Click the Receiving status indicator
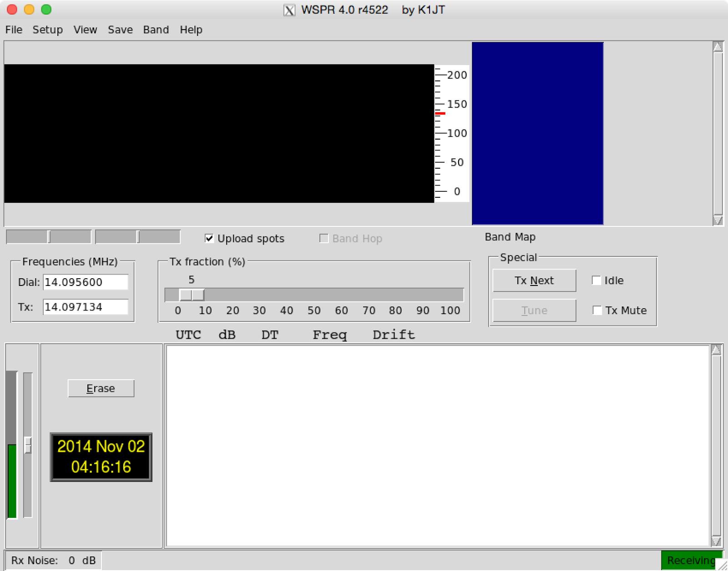 coord(691,560)
